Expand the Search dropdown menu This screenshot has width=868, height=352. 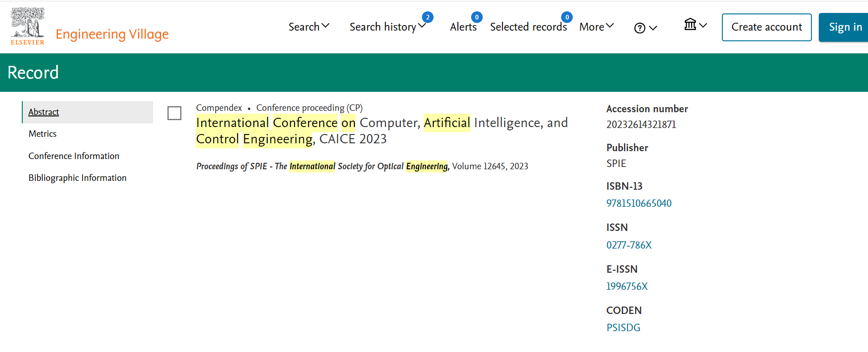309,27
